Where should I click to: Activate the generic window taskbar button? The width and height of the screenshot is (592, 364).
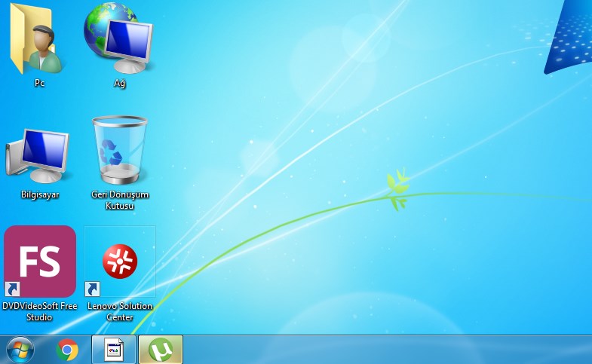pos(114,350)
